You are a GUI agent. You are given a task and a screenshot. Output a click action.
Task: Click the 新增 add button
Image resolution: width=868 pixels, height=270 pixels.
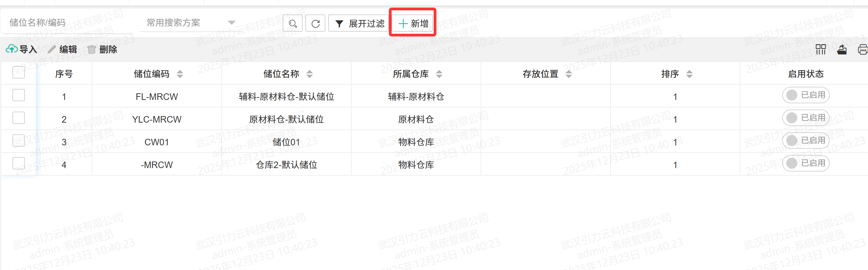413,23
